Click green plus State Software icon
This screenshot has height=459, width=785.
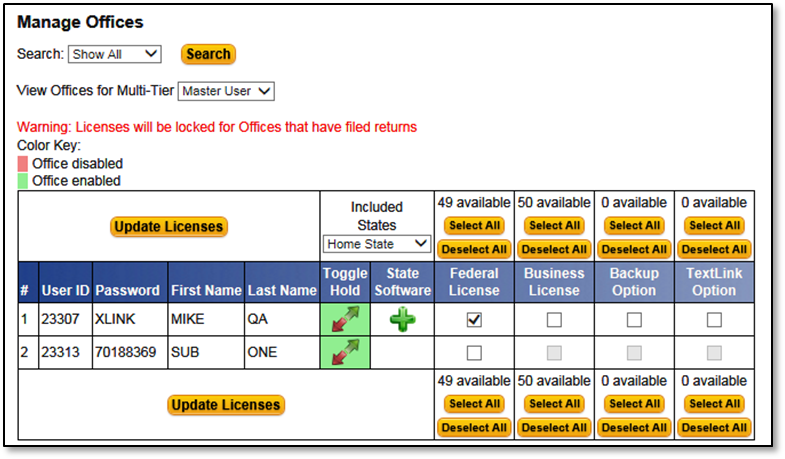(x=403, y=320)
